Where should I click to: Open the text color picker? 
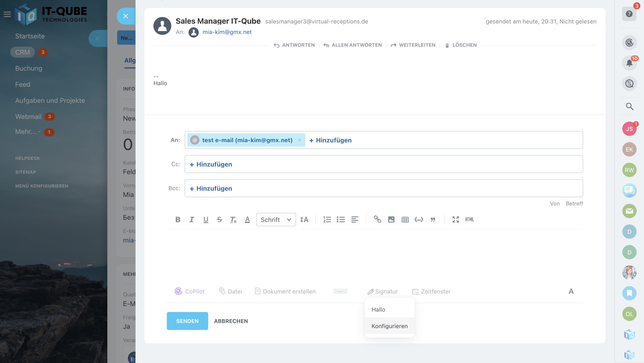pyautogui.click(x=247, y=219)
